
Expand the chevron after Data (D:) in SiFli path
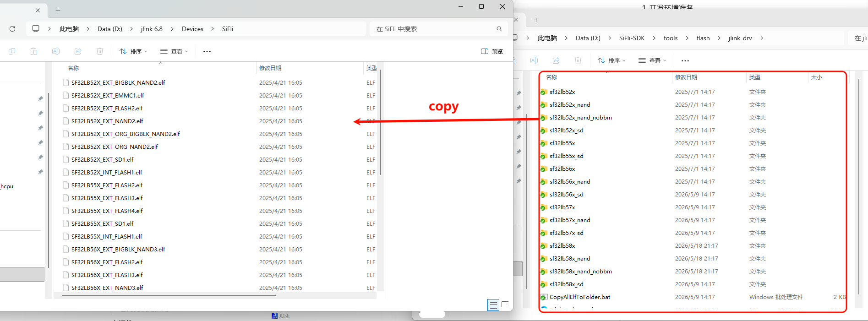[x=131, y=29]
